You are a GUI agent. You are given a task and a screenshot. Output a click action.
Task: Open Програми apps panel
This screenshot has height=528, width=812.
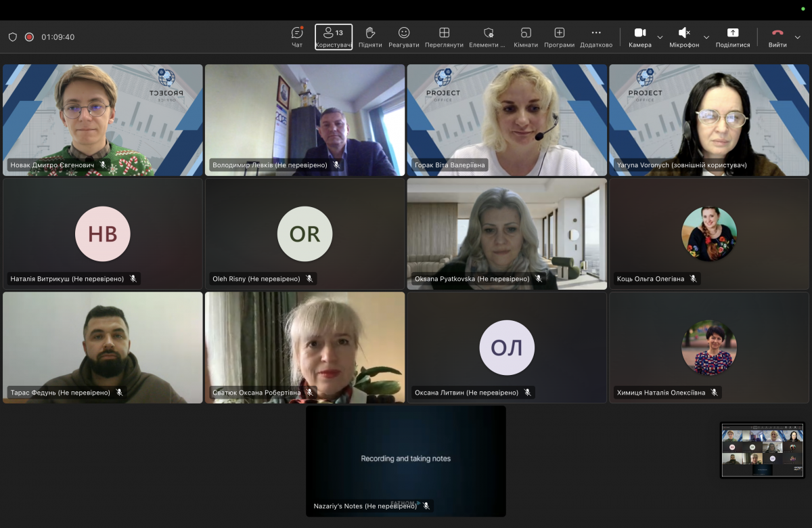[559, 37]
